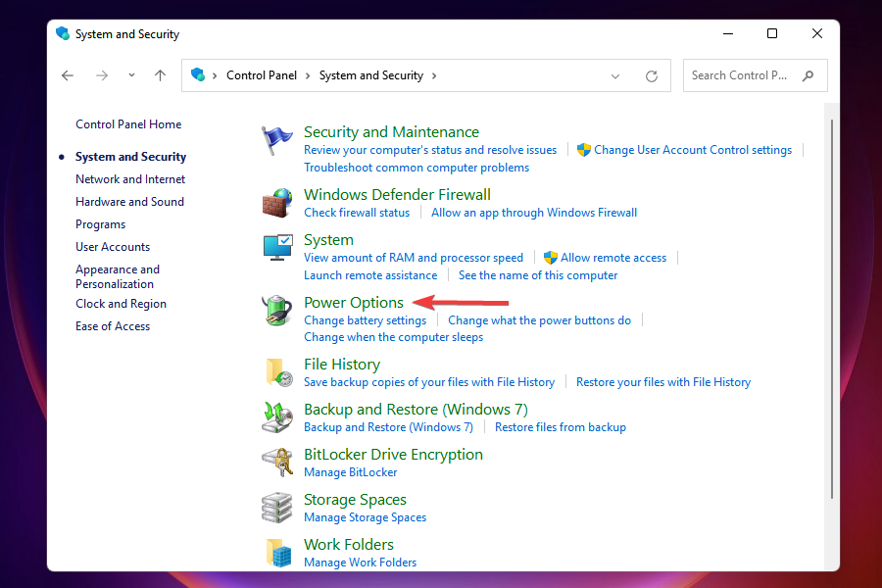The width and height of the screenshot is (882, 588).
Task: Go back with the left arrow button
Action: point(68,75)
